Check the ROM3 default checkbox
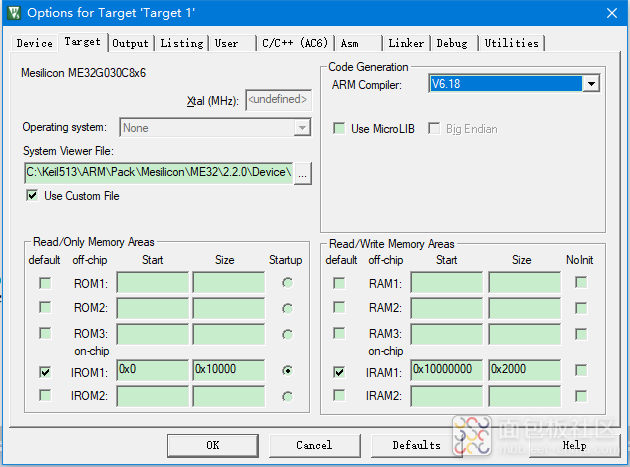This screenshot has height=467, width=630. [45, 333]
